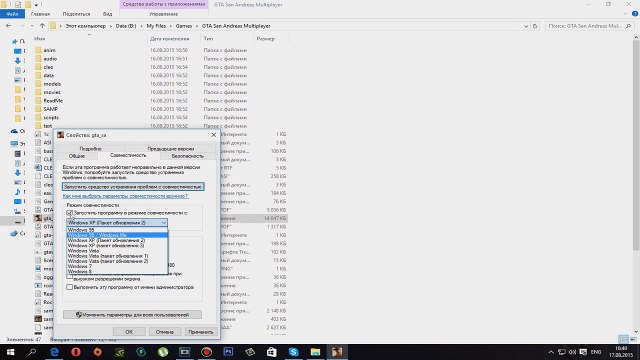Image resolution: width=640 pixels, height=360 pixels.
Task: Open taskbar search magnifier
Action: click(x=32, y=352)
